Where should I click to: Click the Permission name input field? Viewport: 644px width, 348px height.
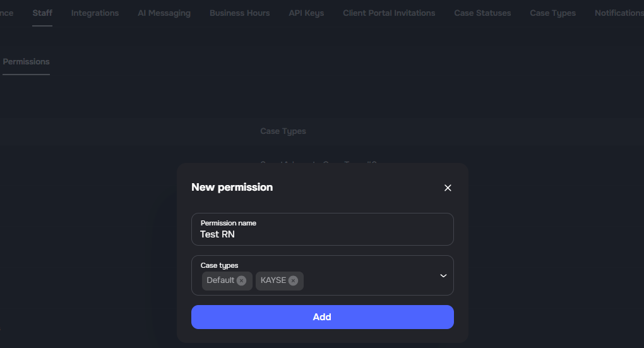tap(322, 234)
